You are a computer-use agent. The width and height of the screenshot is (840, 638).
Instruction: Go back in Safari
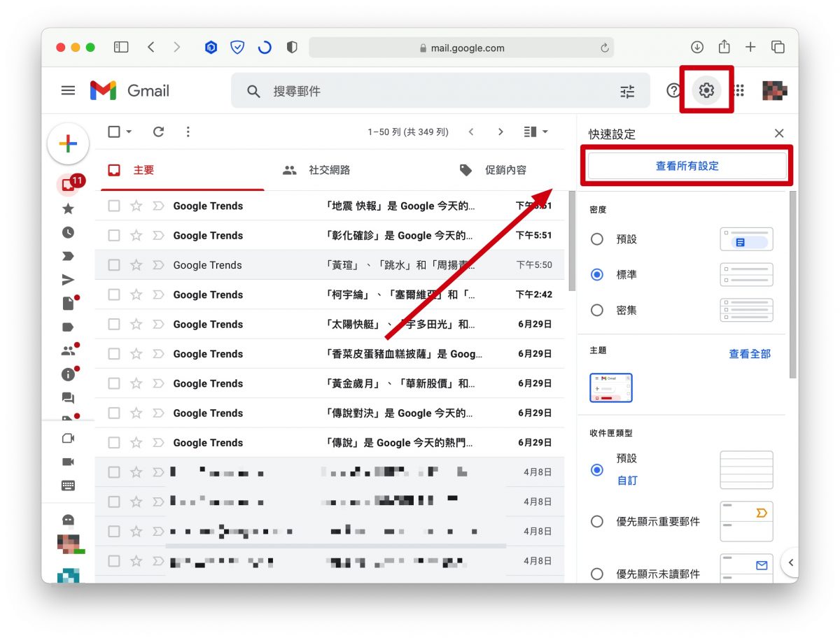pos(150,47)
